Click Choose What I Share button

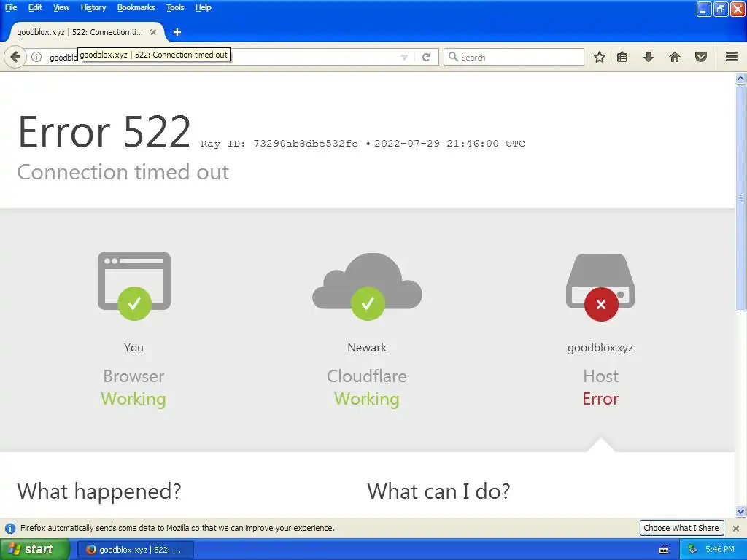pos(681,528)
